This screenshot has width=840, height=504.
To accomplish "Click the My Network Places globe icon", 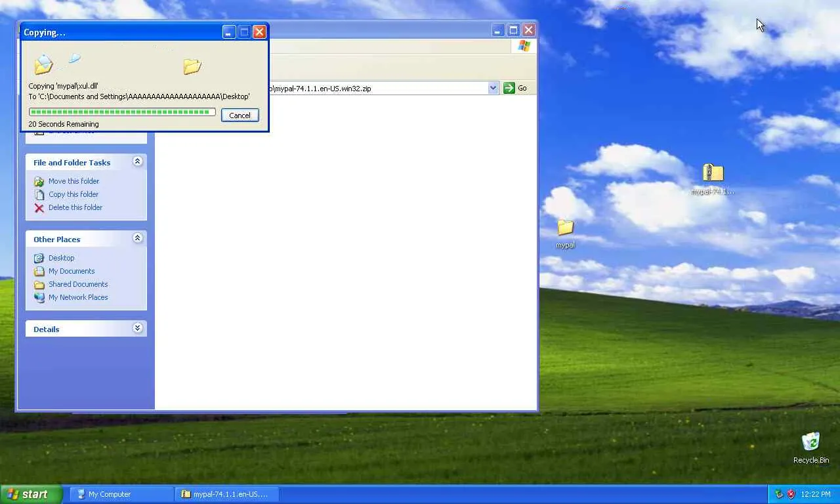I will (x=39, y=297).
